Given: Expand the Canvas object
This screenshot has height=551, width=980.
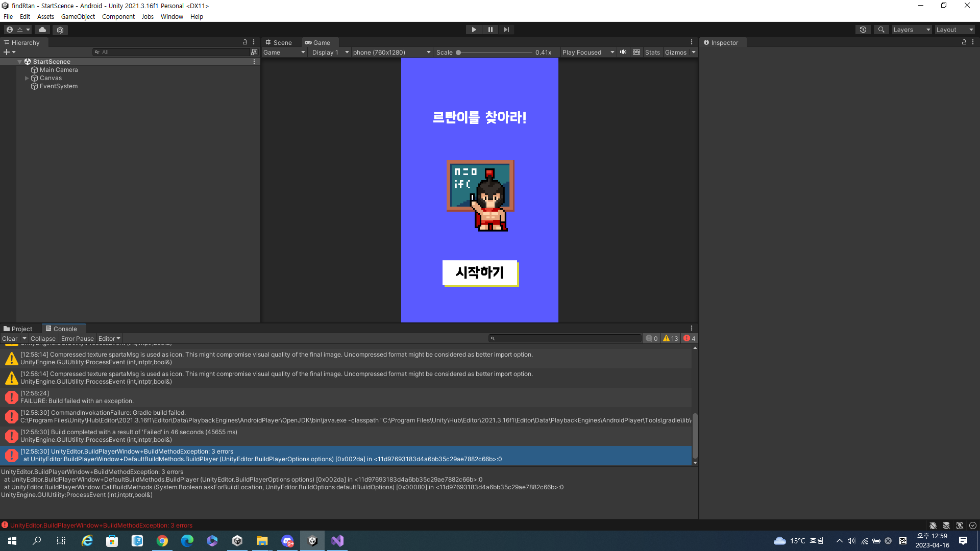Looking at the screenshot, I should [x=27, y=78].
